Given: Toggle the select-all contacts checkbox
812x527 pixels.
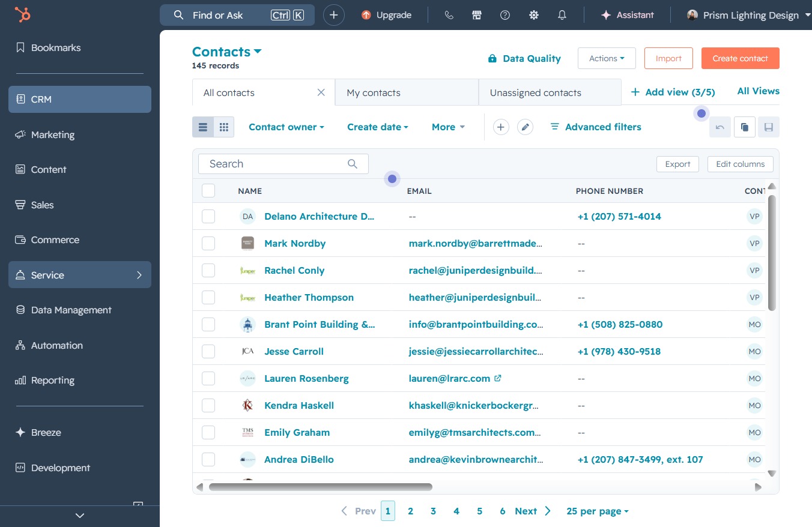Looking at the screenshot, I should (x=208, y=190).
